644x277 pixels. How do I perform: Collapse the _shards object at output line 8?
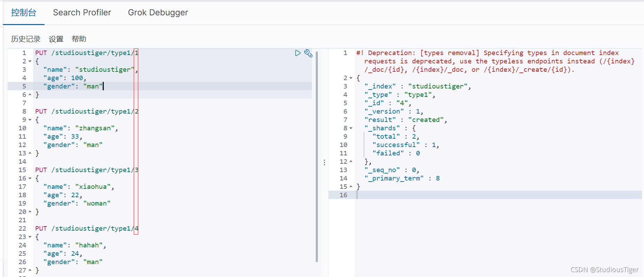351,128
